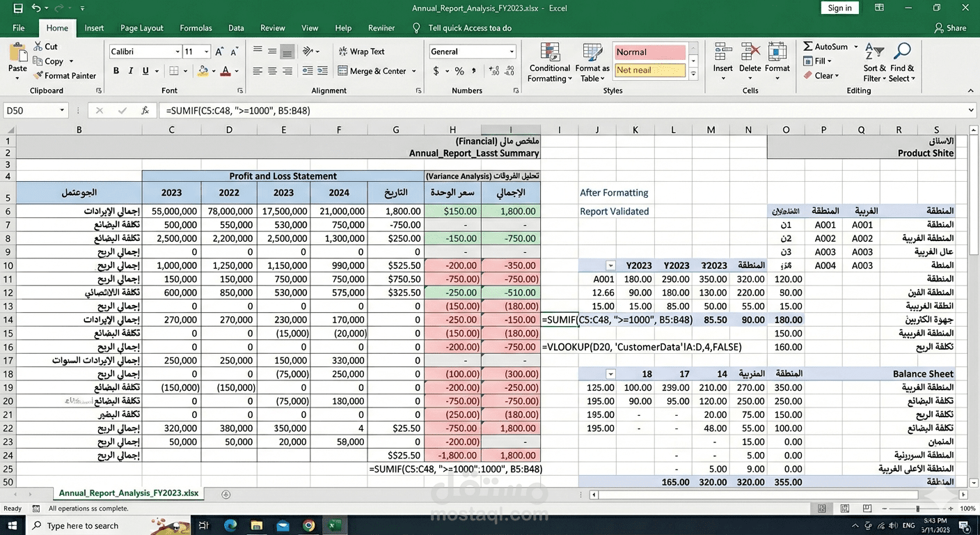The image size is (980, 535).
Task: Adjust the zoom slider in status bar
Action: pyautogui.click(x=918, y=509)
